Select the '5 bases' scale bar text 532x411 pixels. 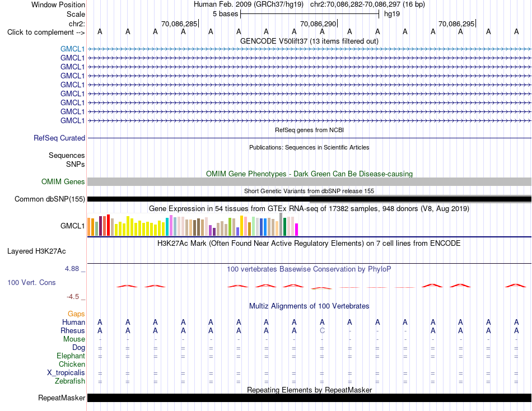225,14
